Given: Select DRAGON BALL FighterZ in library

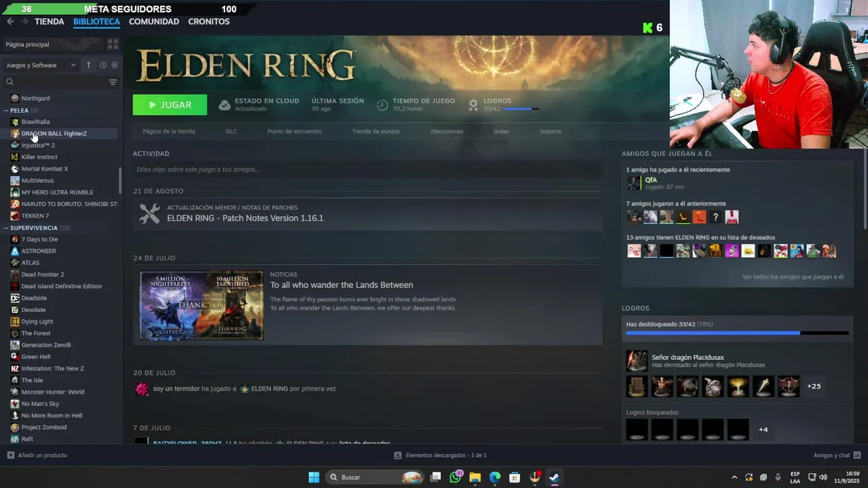Looking at the screenshot, I should pos(54,134).
